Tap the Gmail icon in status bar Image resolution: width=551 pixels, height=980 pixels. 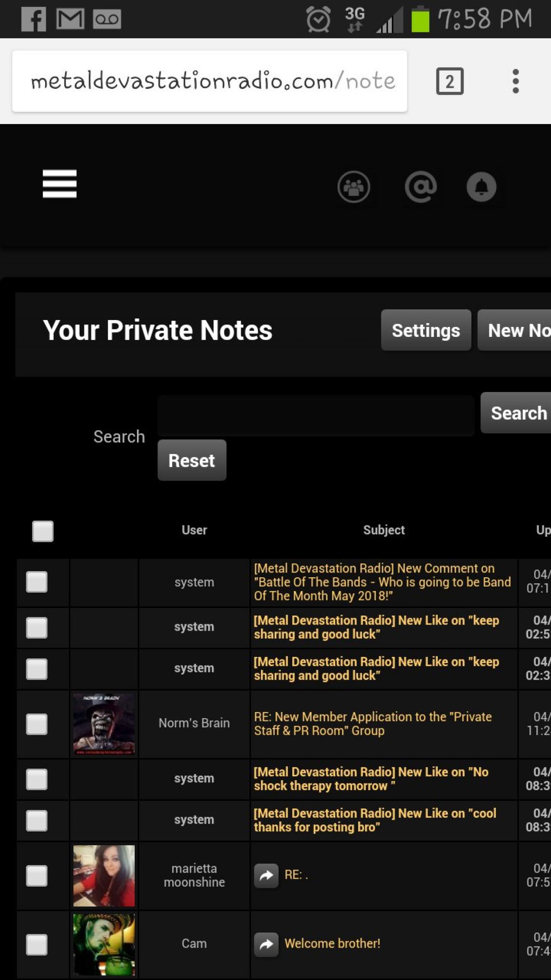[70, 19]
